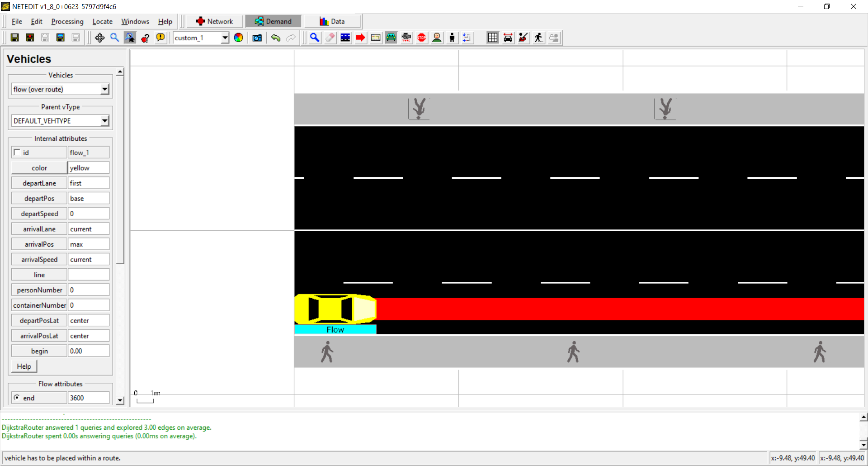Select the route mode red arrow icon
868x466 pixels.
point(360,38)
